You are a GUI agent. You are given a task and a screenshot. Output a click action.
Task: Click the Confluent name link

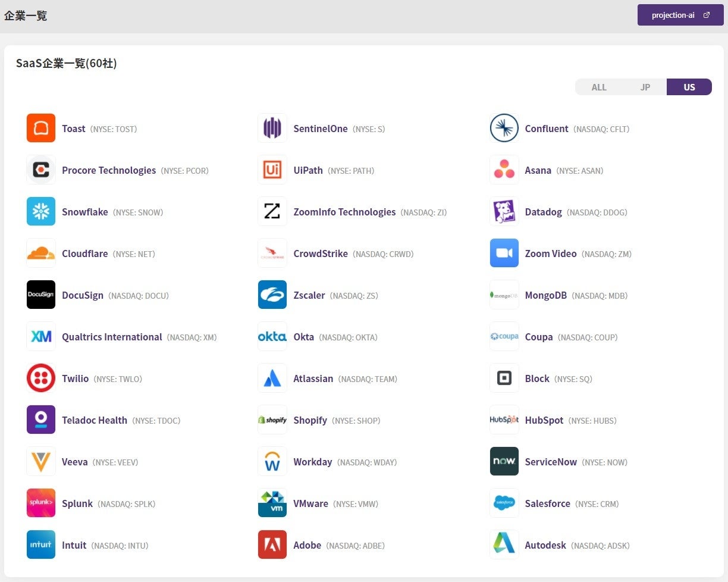547,129
